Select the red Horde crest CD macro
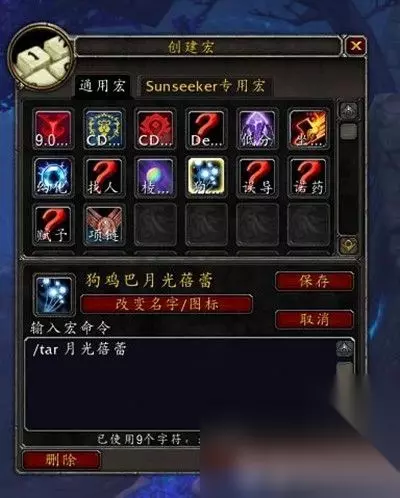The image size is (400, 498). [155, 129]
